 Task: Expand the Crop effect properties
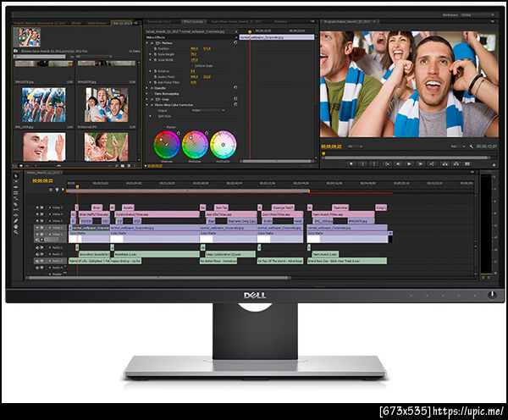[147, 99]
